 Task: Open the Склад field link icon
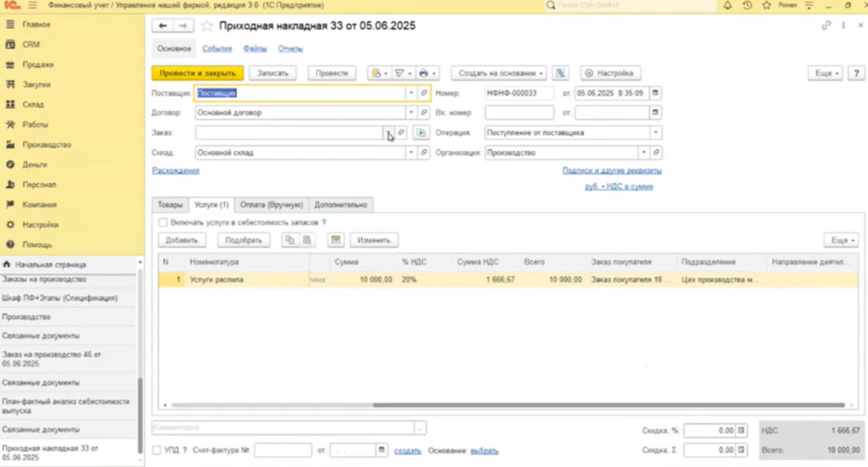pos(424,153)
